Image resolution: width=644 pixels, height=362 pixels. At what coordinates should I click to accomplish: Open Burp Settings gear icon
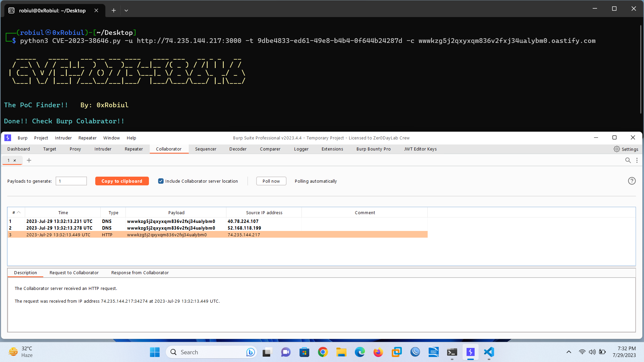pos(616,149)
